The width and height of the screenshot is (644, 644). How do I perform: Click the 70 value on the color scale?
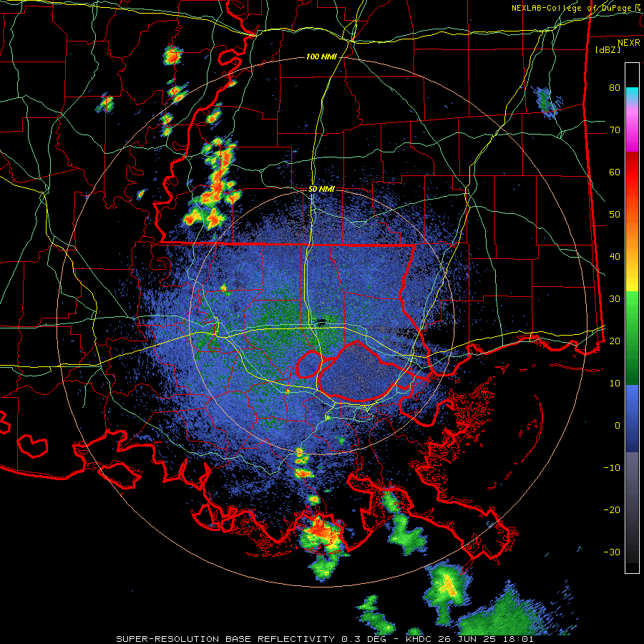pyautogui.click(x=615, y=130)
